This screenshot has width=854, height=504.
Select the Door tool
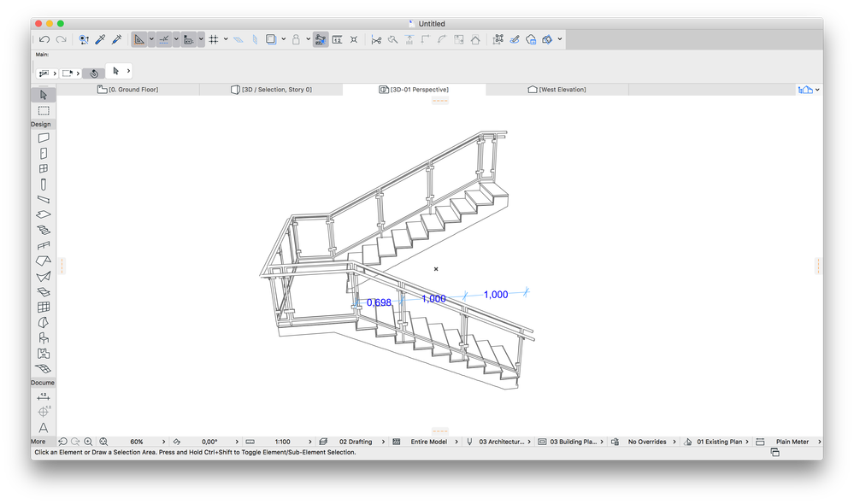coord(44,154)
